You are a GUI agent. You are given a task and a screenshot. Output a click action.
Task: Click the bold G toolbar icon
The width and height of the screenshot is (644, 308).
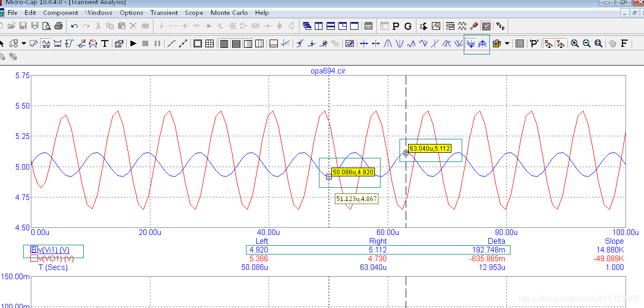(x=408, y=26)
